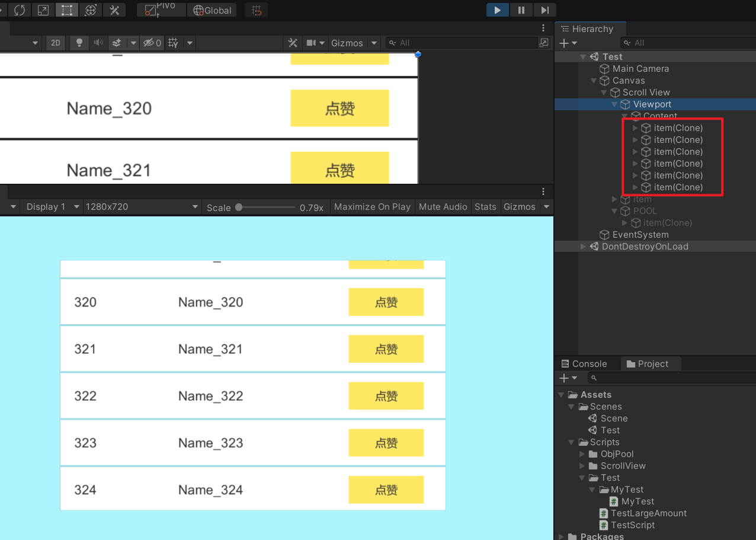This screenshot has width=756, height=540.
Task: Toggle Scene view audio speaker icon
Action: tap(98, 43)
